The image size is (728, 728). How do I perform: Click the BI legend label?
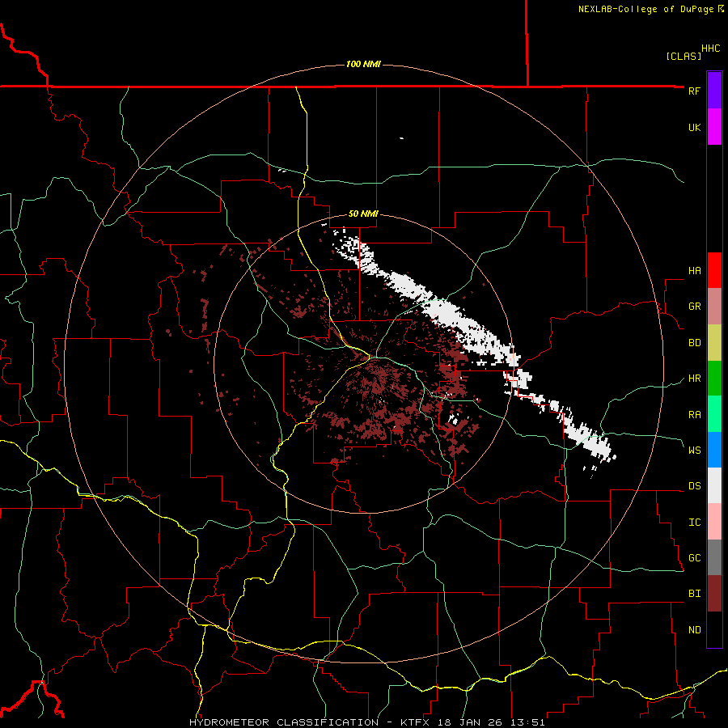point(694,594)
